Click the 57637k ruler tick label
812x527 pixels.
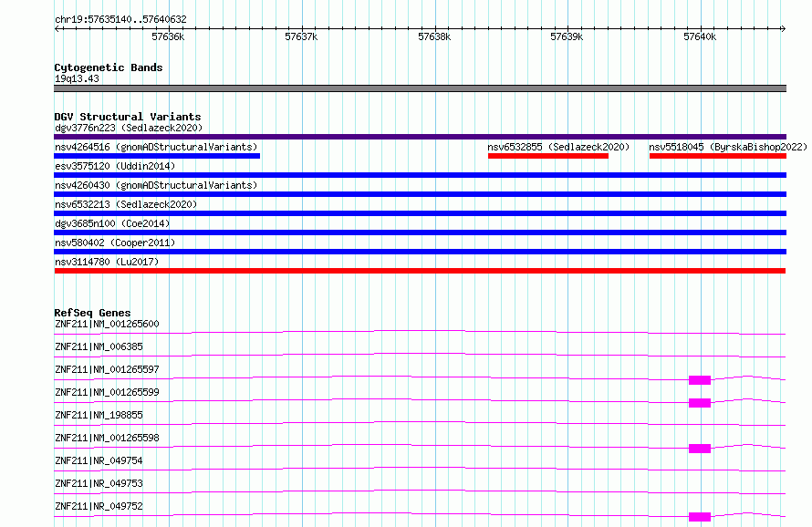[301, 36]
